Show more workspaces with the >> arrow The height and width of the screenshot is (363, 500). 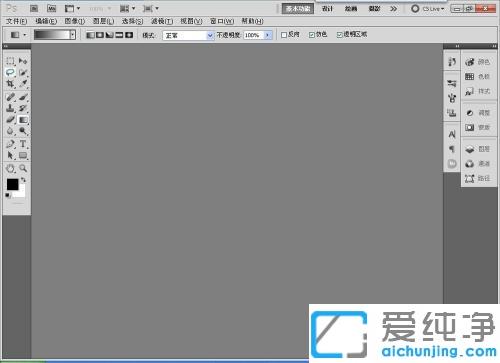(x=394, y=9)
